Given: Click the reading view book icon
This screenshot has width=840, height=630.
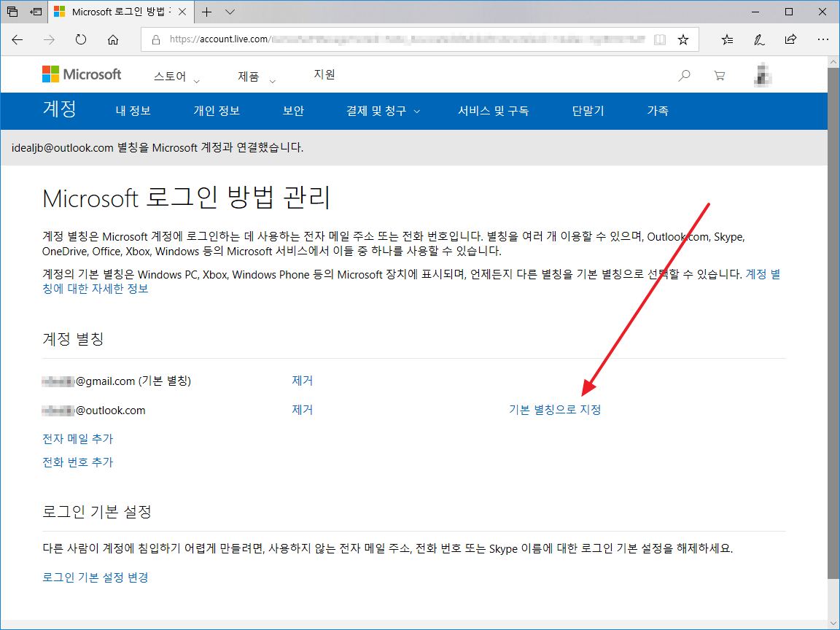Looking at the screenshot, I should tap(660, 39).
